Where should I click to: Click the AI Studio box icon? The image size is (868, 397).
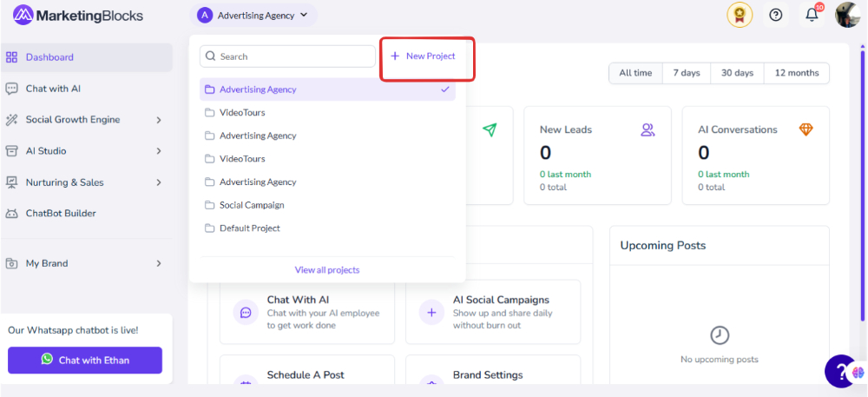click(11, 151)
